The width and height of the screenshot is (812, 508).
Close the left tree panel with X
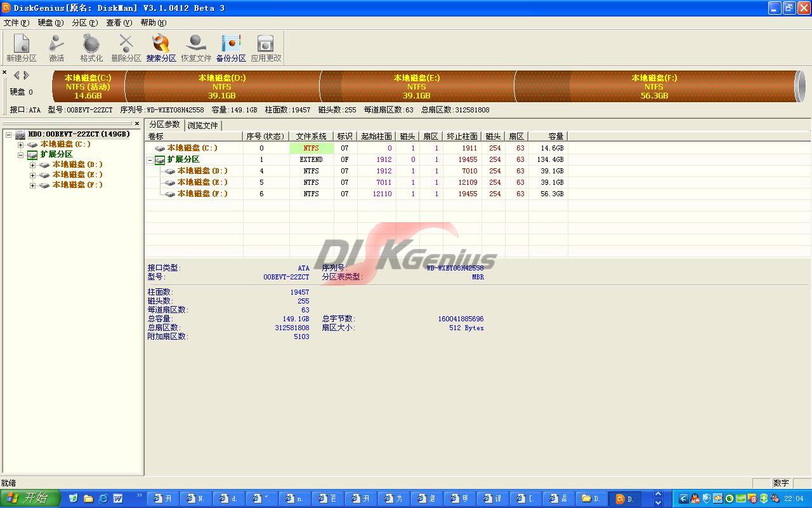(x=136, y=124)
